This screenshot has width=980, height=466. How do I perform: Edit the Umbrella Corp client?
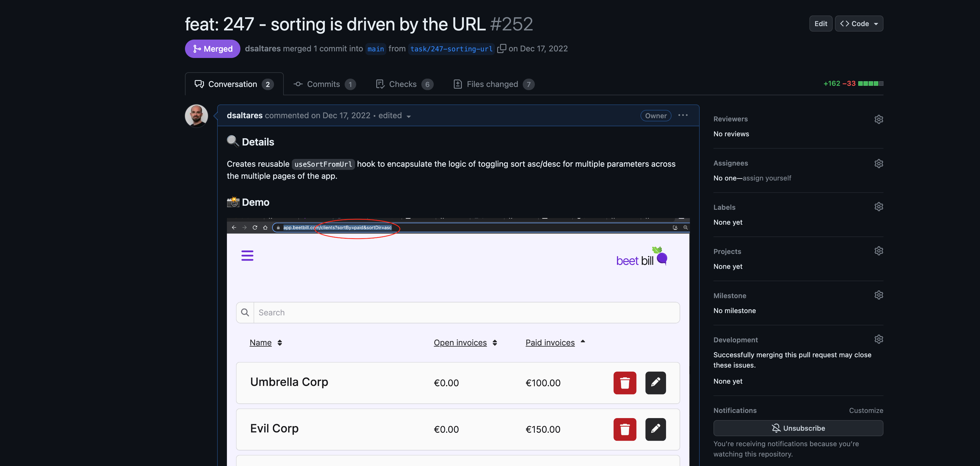[655, 383]
